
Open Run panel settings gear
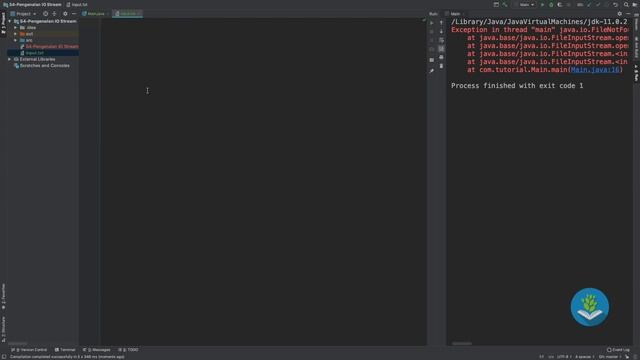coord(620,13)
